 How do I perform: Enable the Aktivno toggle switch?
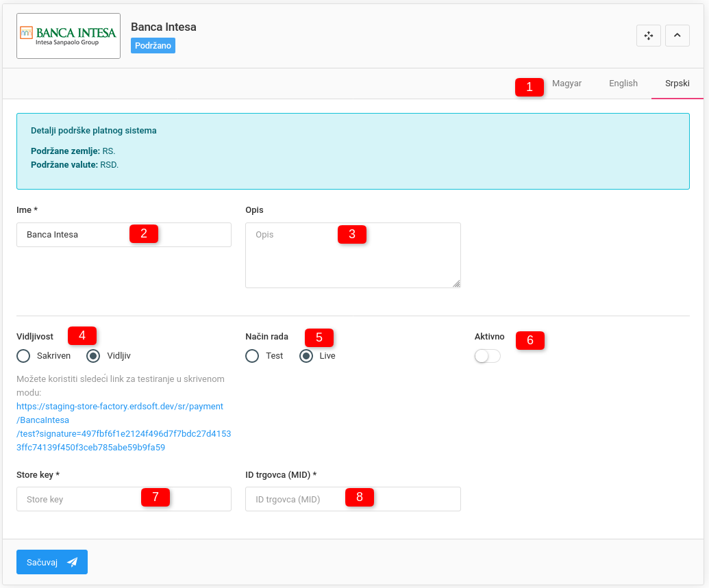pos(487,357)
